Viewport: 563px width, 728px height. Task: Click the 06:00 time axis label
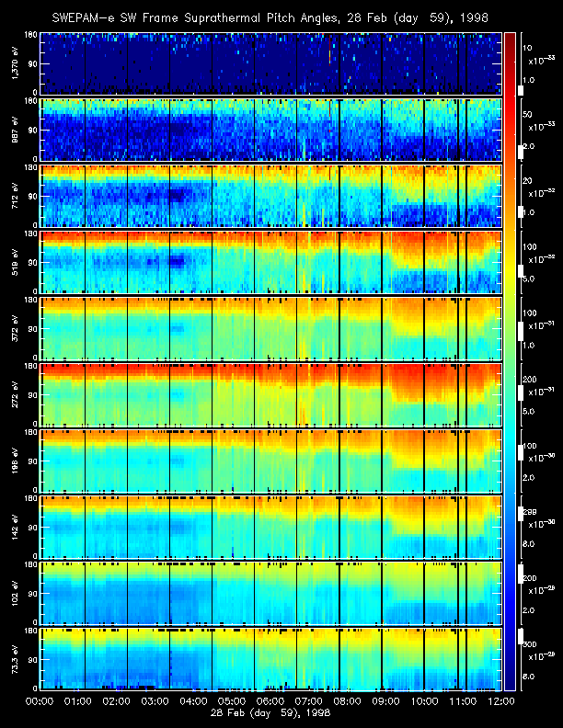(270, 701)
